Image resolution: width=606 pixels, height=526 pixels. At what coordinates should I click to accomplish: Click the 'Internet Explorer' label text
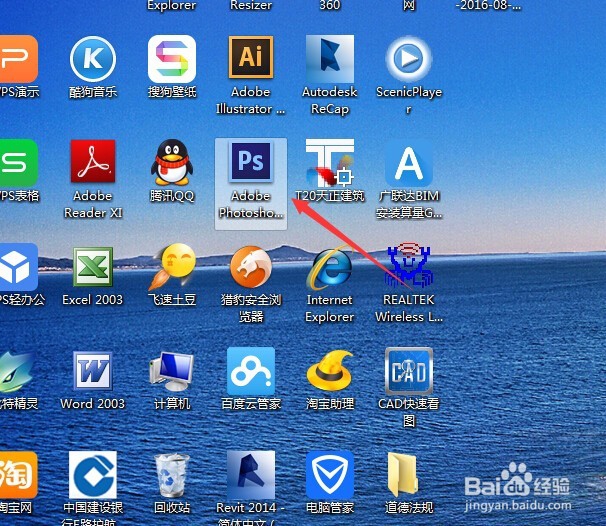tap(330, 308)
